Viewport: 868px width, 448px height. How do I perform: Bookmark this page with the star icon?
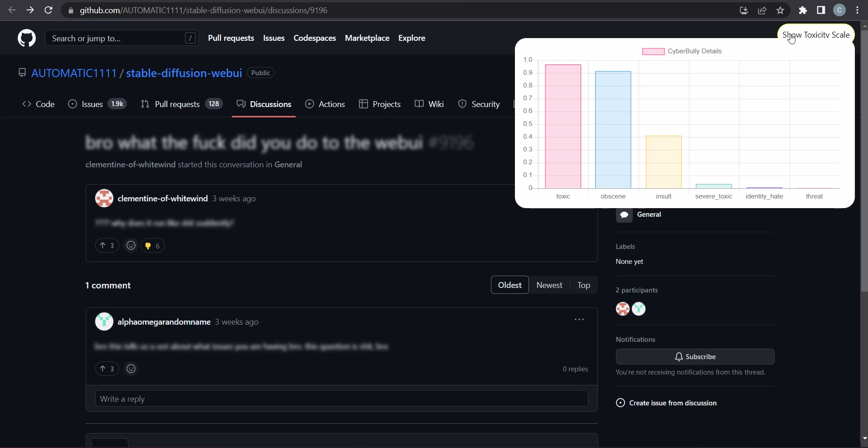click(780, 10)
